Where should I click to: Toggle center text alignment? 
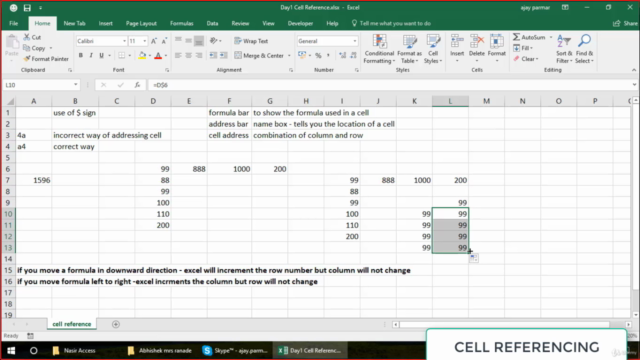coord(188,56)
